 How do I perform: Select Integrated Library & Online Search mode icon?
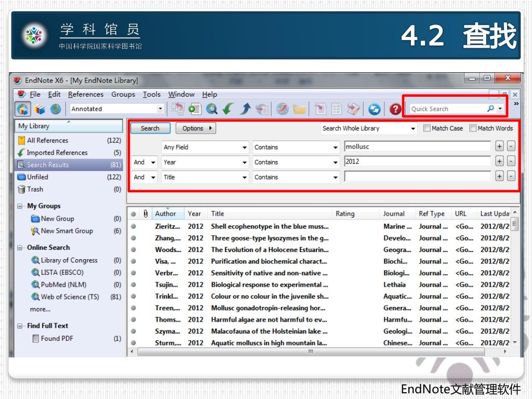click(23, 109)
